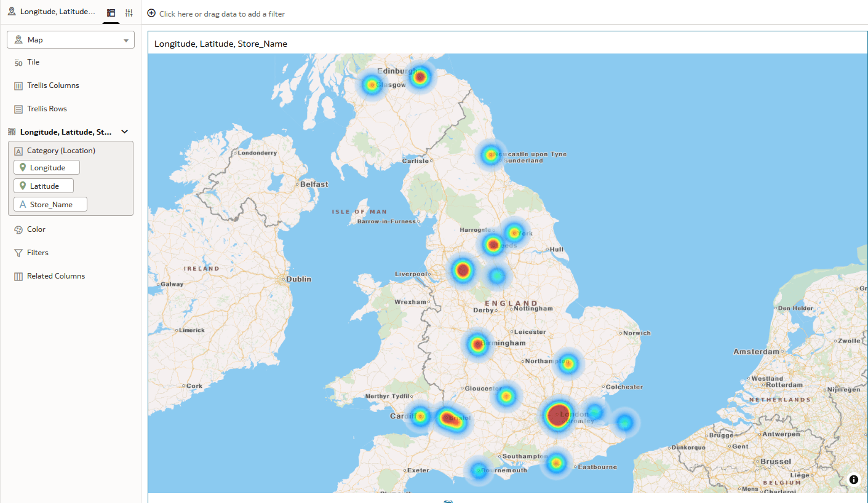
Task: Click the Related Columns icon
Action: (x=18, y=277)
